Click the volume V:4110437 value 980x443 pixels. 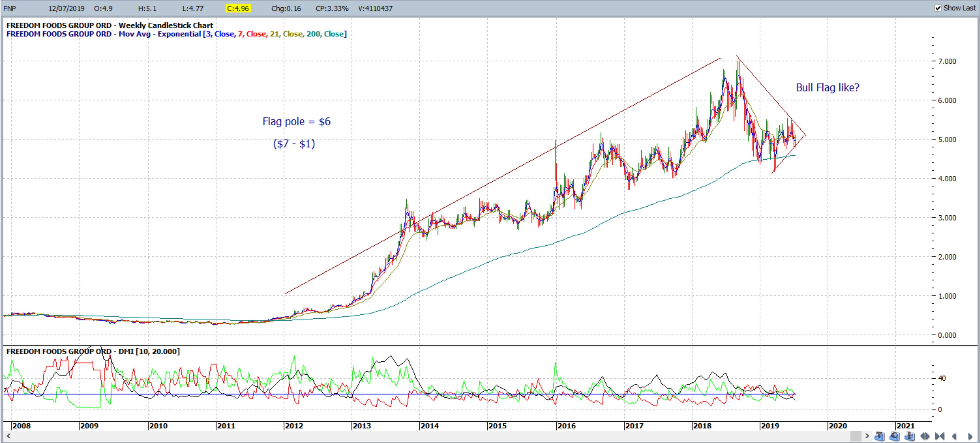375,8
